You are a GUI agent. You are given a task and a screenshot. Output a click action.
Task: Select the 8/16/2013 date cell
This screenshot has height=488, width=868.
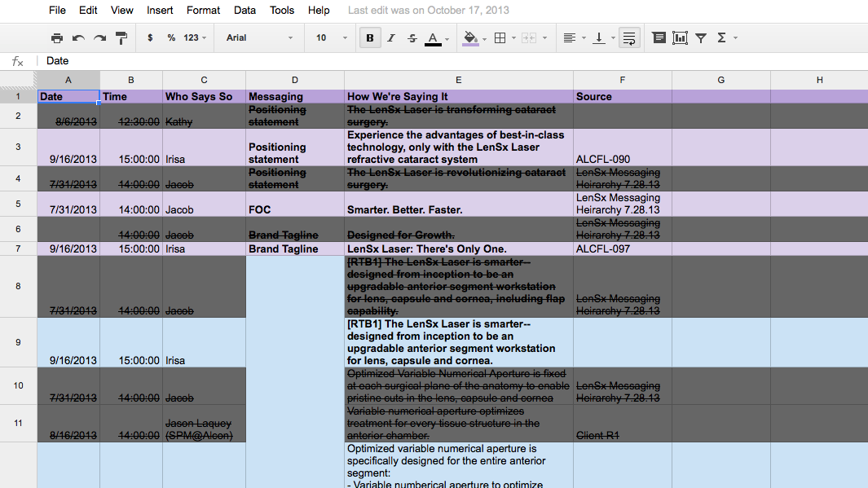[x=68, y=424]
